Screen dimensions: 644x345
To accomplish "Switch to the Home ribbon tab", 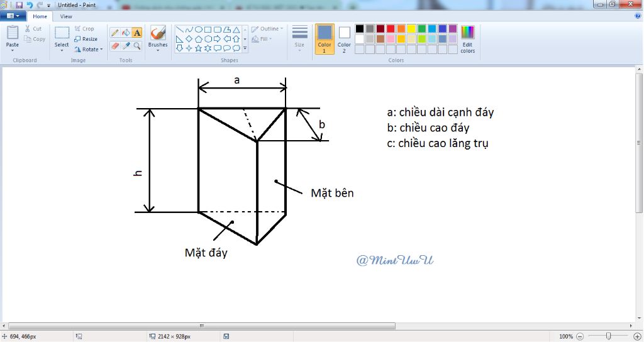I will (40, 16).
